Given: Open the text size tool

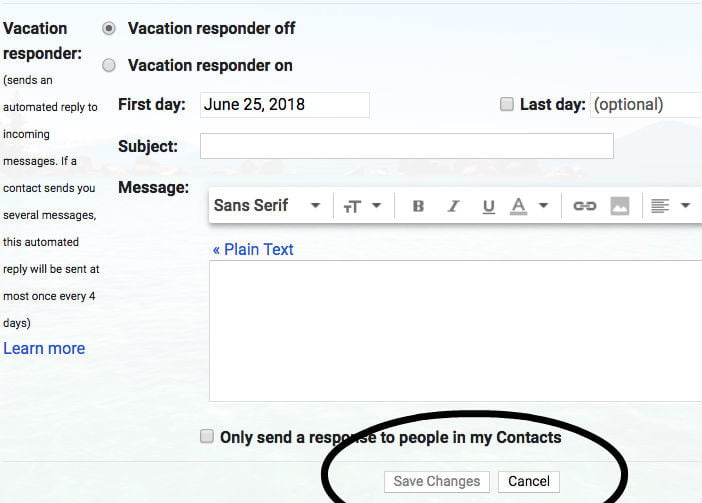Looking at the screenshot, I should pos(352,206).
